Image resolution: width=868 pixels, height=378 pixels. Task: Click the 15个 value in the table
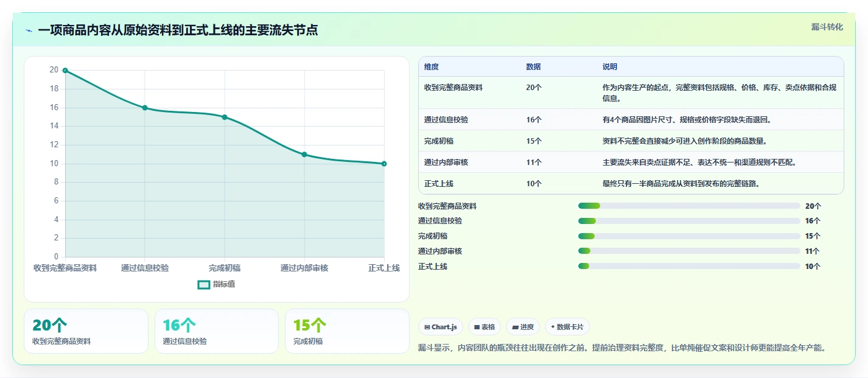[534, 141]
